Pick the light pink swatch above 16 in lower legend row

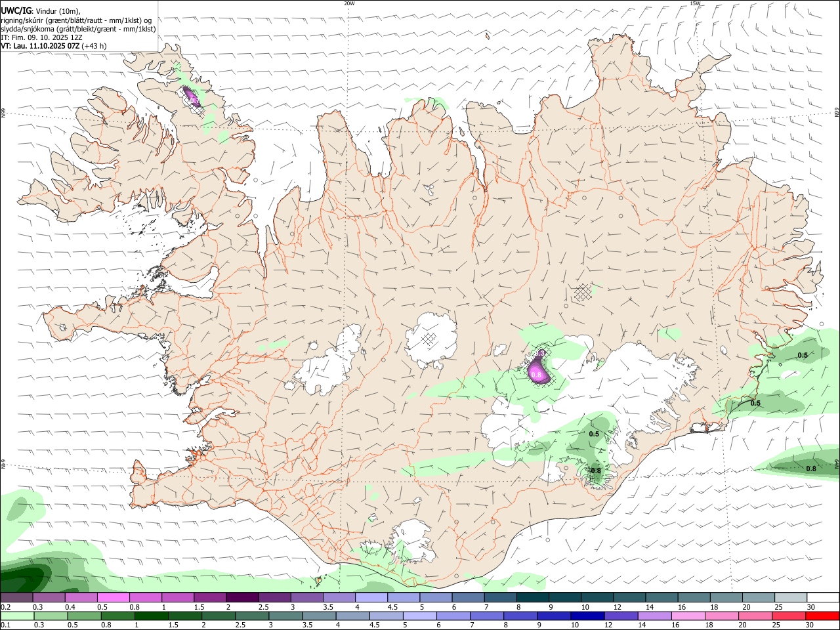[x=688, y=616]
